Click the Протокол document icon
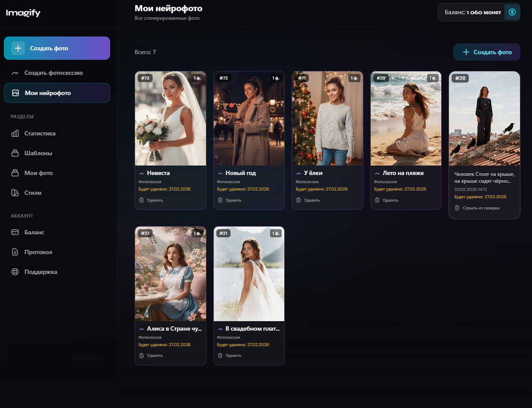This screenshot has height=408, width=532. pos(15,252)
